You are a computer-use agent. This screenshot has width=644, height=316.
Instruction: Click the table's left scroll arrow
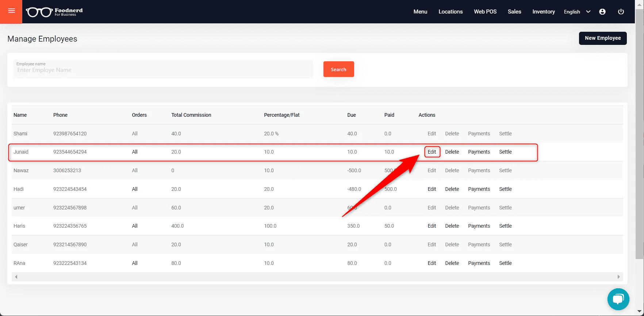[x=16, y=277]
